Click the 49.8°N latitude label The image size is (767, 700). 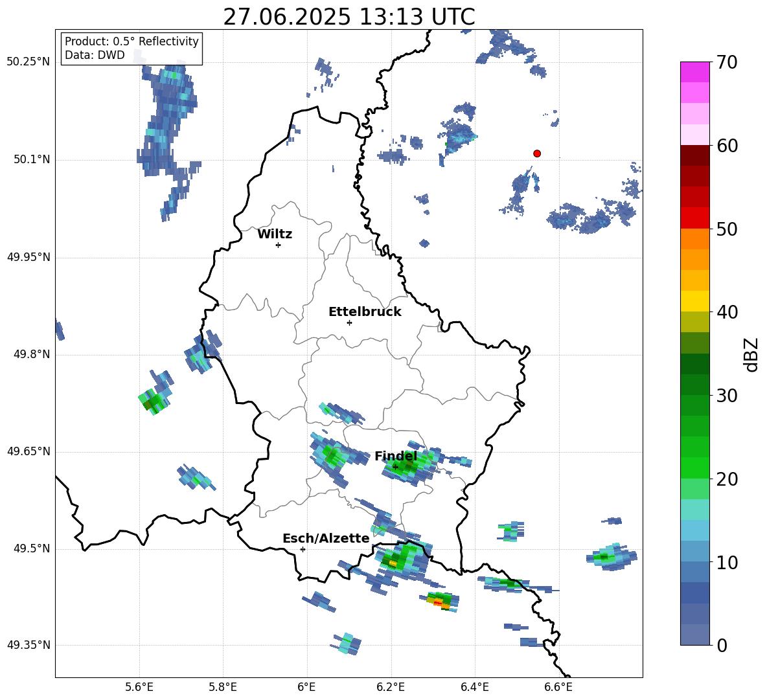coord(32,354)
